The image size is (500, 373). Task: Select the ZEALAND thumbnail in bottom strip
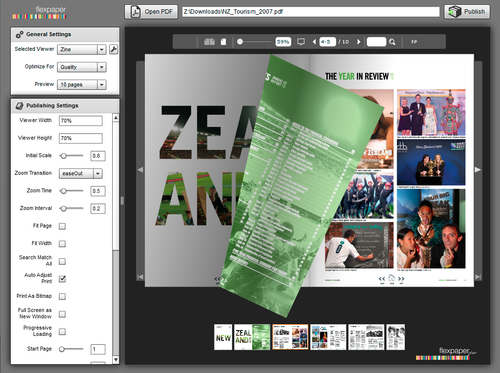252,337
